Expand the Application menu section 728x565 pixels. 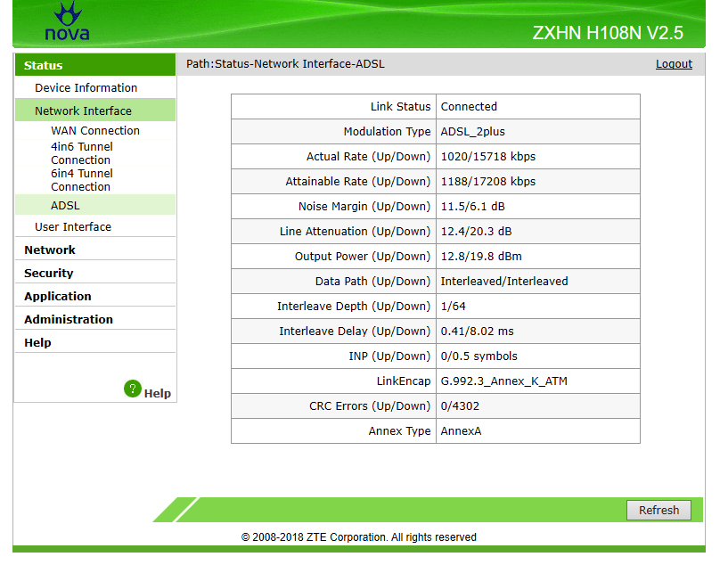[x=58, y=296]
